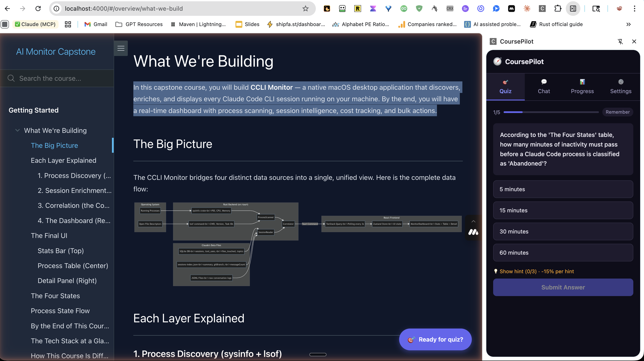Select the '15 minutes' answer option
This screenshot has width=644, height=361.
(563, 210)
